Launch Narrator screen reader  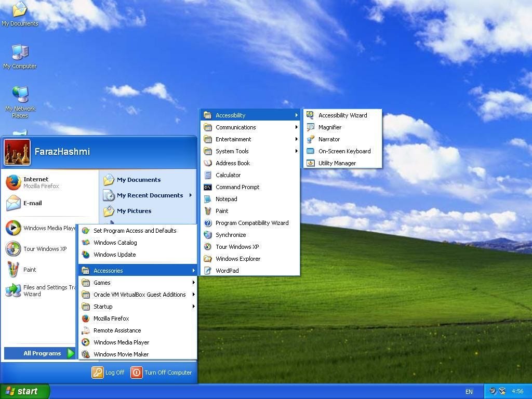click(x=329, y=139)
